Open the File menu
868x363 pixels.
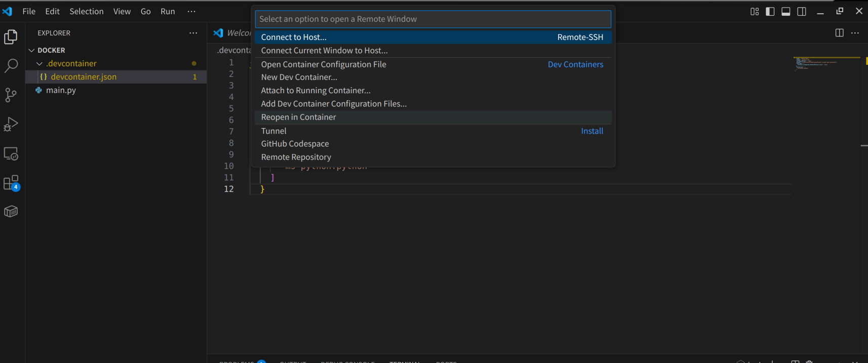[29, 11]
